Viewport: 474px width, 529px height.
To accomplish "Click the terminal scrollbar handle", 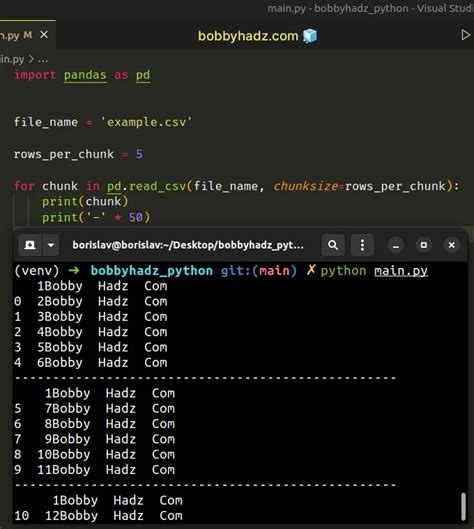I will 464,506.
